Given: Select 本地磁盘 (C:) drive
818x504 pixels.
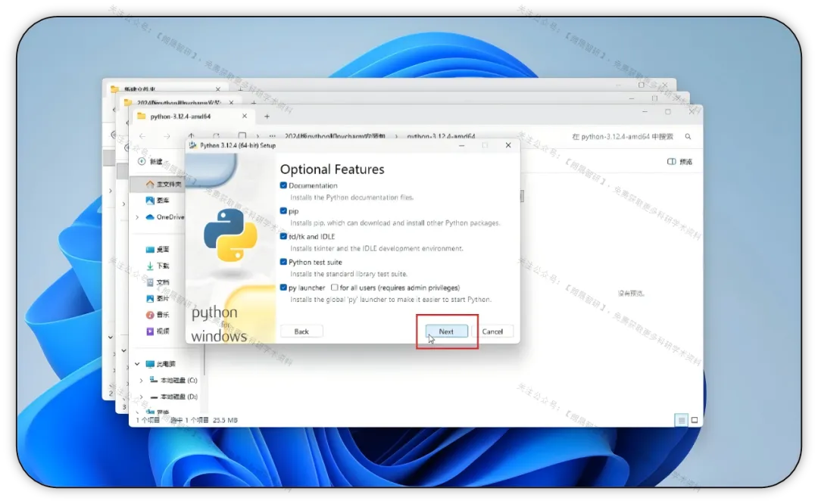Looking at the screenshot, I should tap(173, 381).
